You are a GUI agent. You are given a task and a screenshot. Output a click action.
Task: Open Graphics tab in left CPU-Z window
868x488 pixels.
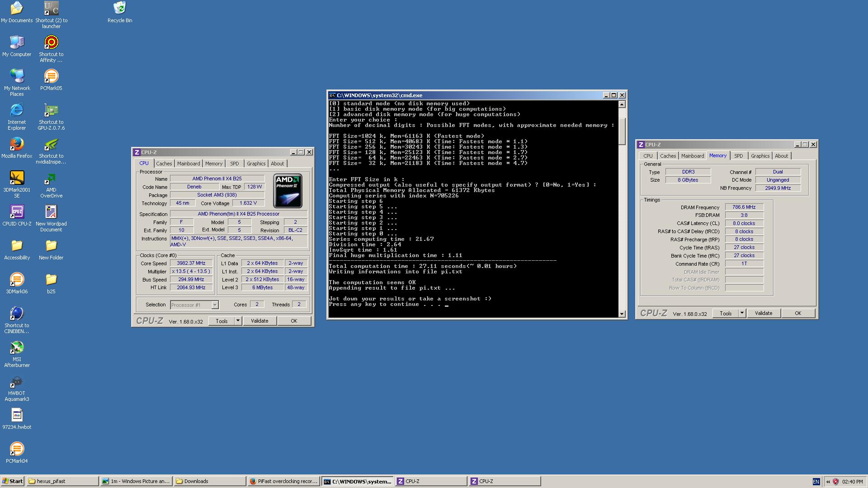tap(256, 164)
